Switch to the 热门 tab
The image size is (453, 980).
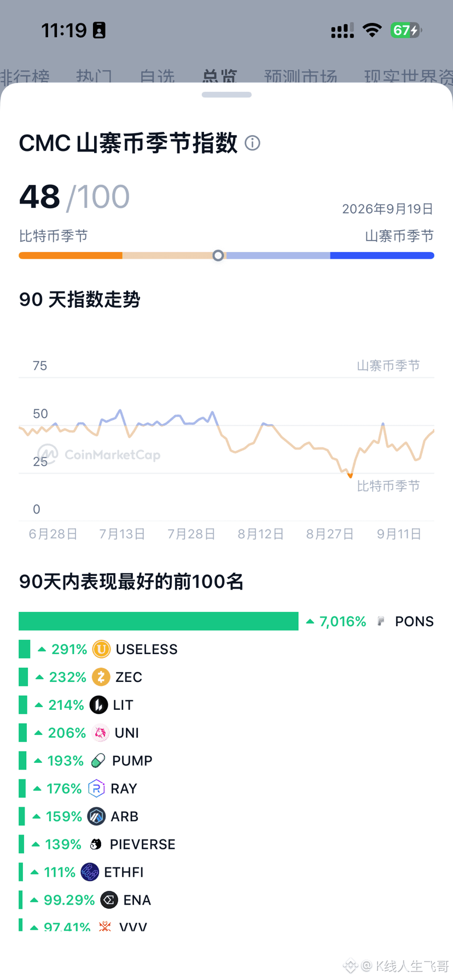pyautogui.click(x=94, y=76)
